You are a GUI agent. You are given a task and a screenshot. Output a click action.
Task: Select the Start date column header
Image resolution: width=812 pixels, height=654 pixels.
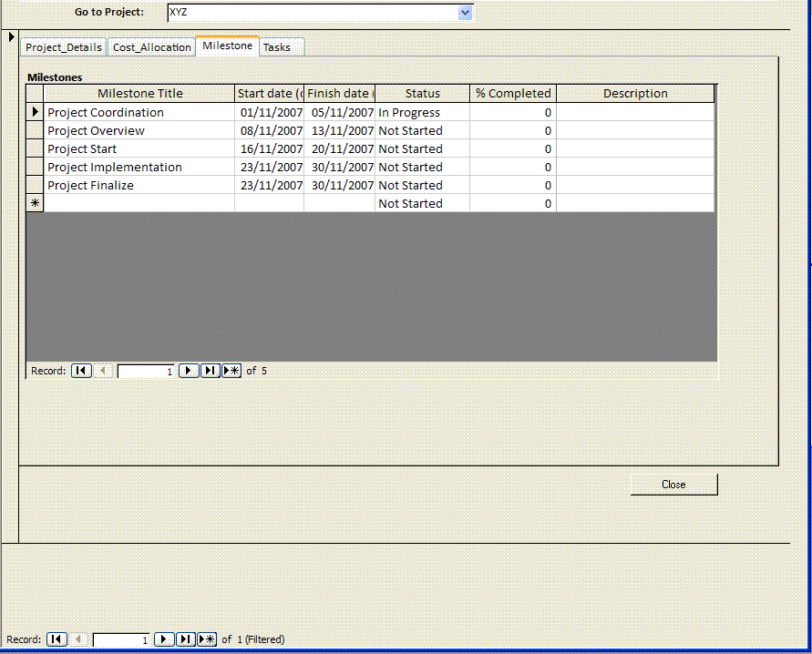(x=269, y=94)
